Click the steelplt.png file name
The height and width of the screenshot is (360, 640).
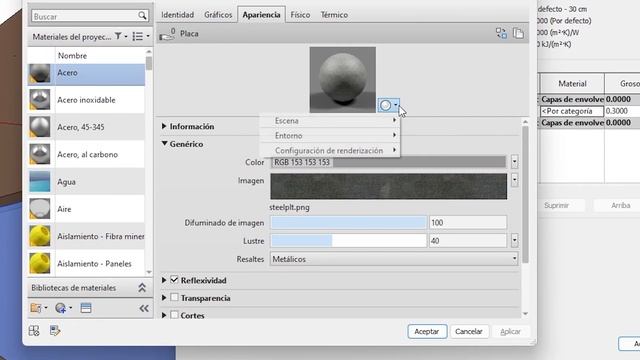pyautogui.click(x=289, y=207)
